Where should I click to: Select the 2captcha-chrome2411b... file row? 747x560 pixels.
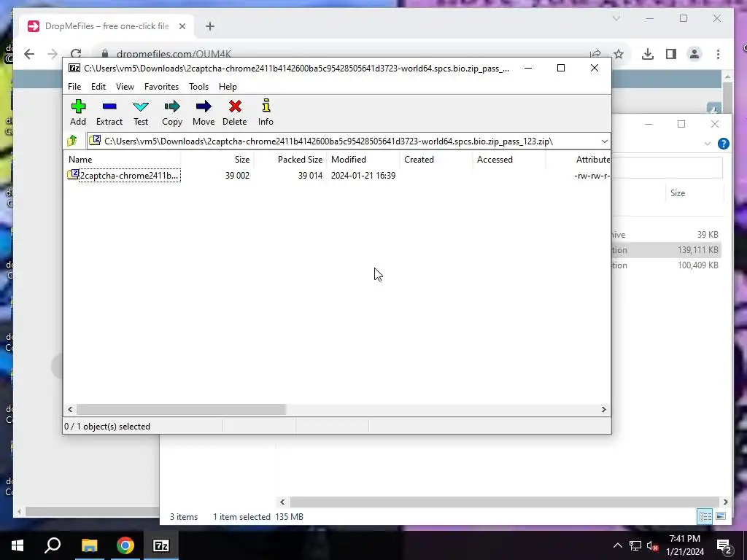click(x=124, y=176)
